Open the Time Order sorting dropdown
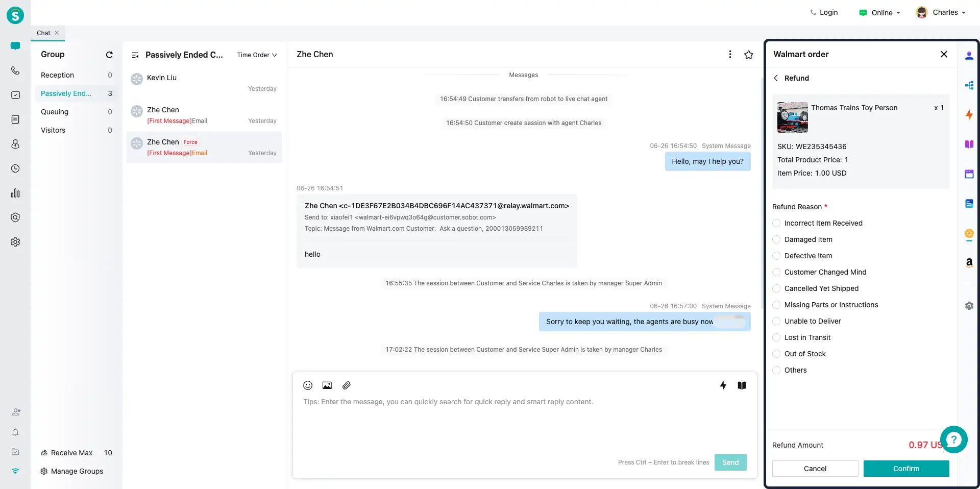 click(257, 55)
